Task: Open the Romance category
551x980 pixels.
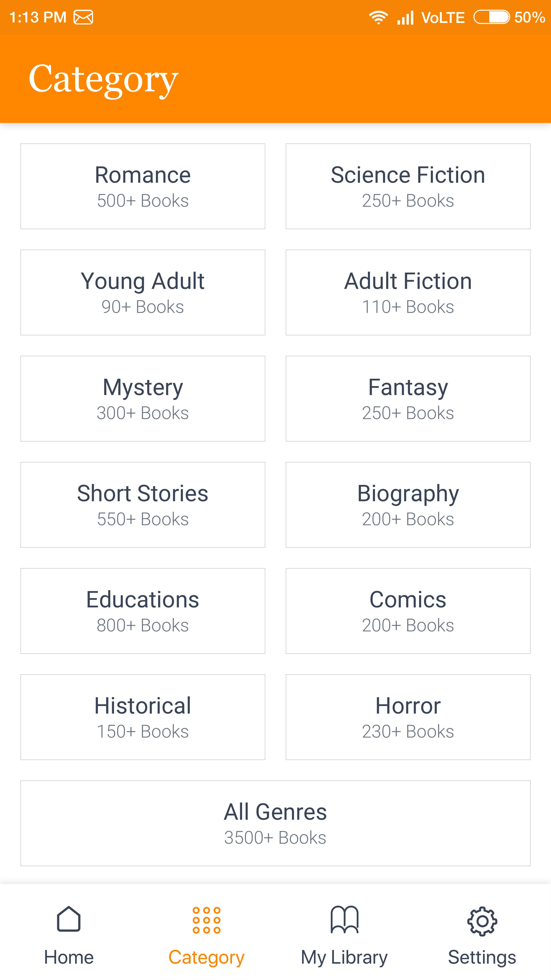Action: (x=143, y=186)
